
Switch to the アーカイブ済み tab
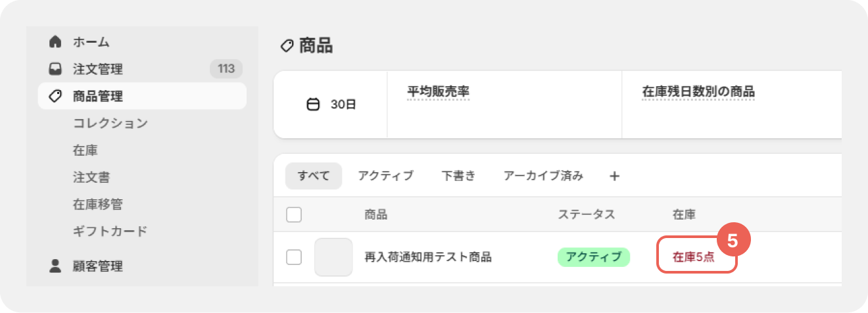pos(543,176)
